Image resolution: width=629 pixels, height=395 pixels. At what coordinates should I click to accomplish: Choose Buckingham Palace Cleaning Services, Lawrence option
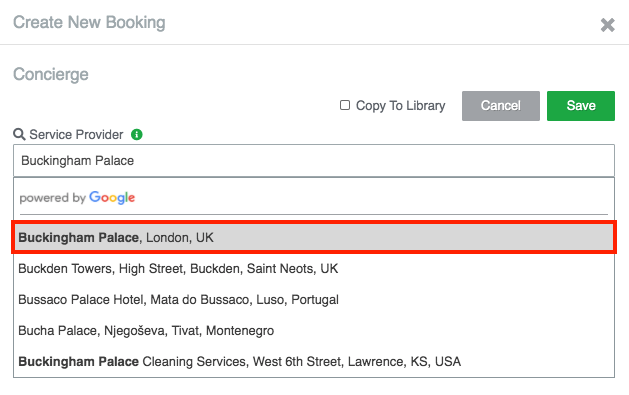(314, 361)
